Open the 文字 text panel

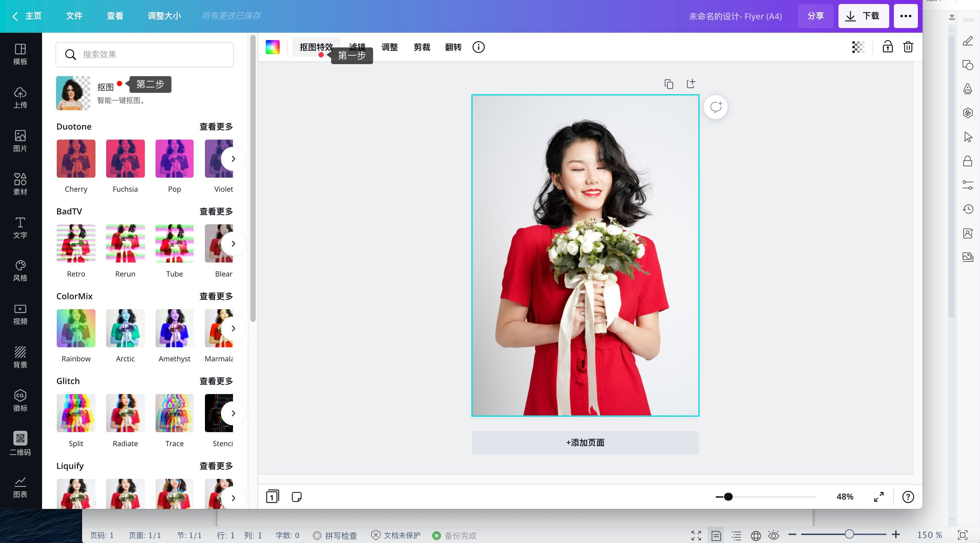pyautogui.click(x=20, y=227)
